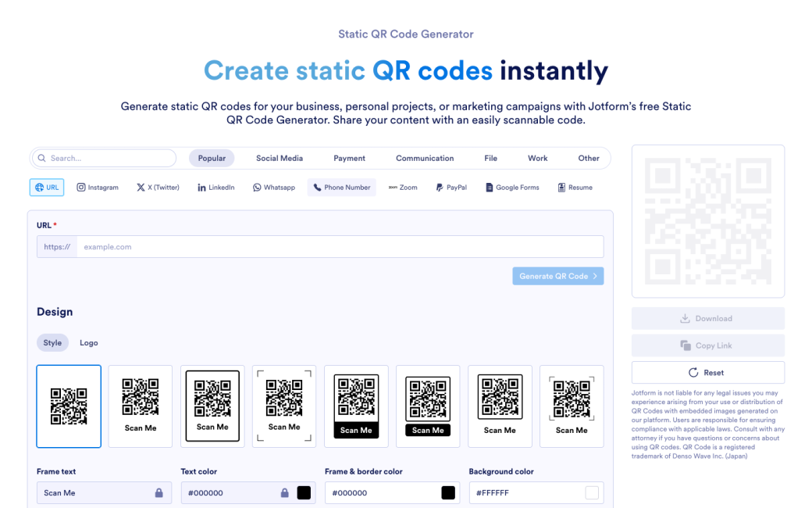The height and width of the screenshot is (508, 812).
Task: Select the plain QR style without frame
Action: tap(69, 406)
